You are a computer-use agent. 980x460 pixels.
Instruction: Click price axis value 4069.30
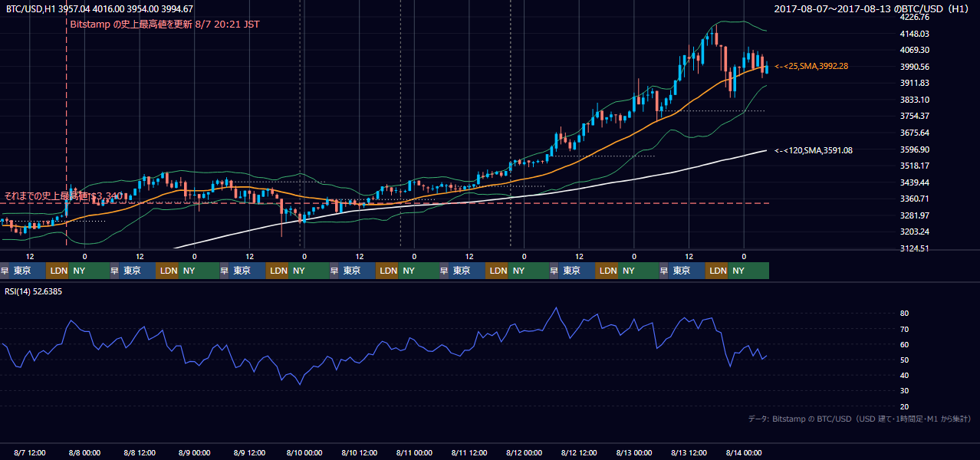[915, 50]
